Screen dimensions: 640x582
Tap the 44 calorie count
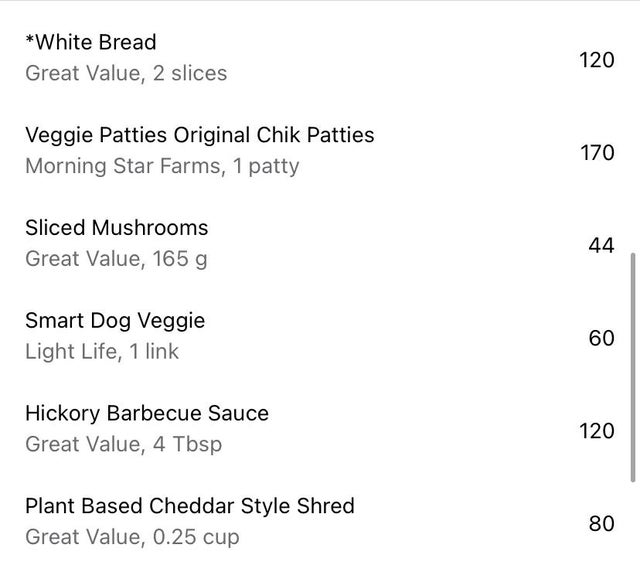click(601, 245)
